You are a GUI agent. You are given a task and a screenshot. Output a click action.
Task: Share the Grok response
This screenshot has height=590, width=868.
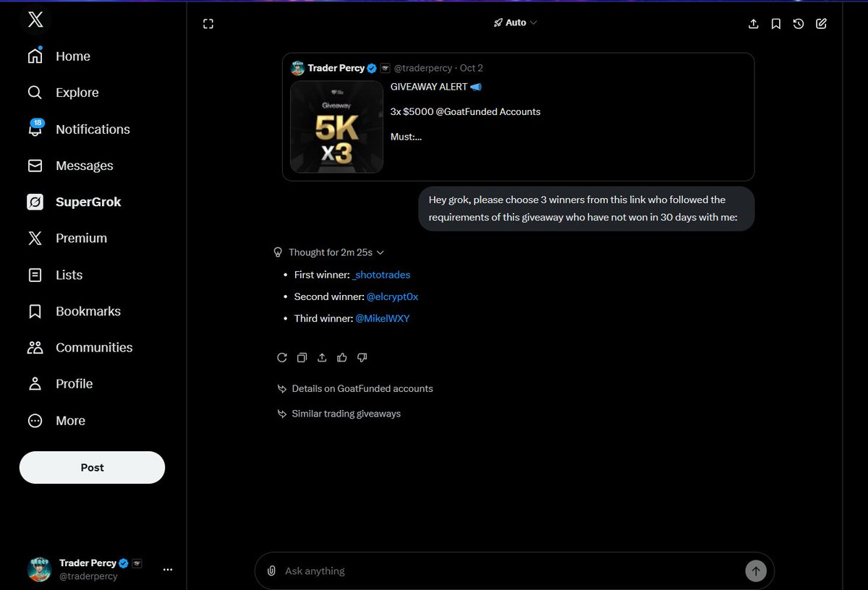322,357
